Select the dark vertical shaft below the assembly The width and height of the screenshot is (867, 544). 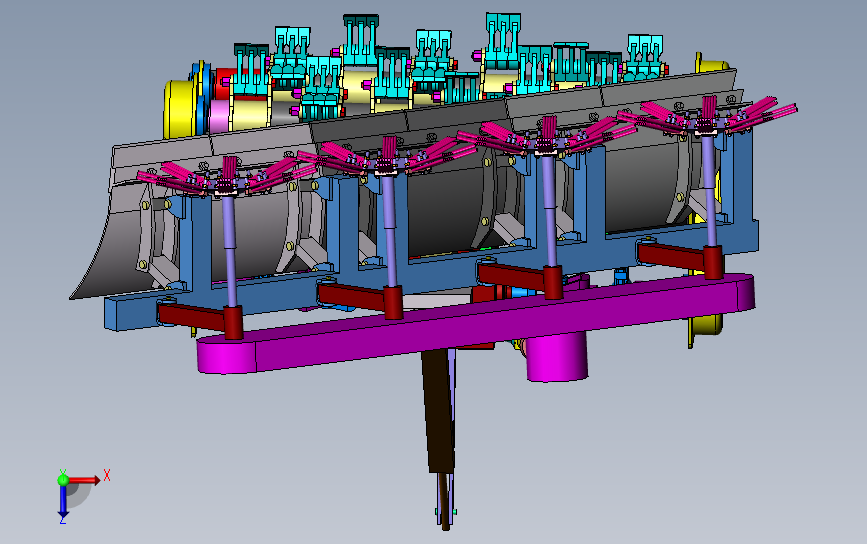click(440, 412)
